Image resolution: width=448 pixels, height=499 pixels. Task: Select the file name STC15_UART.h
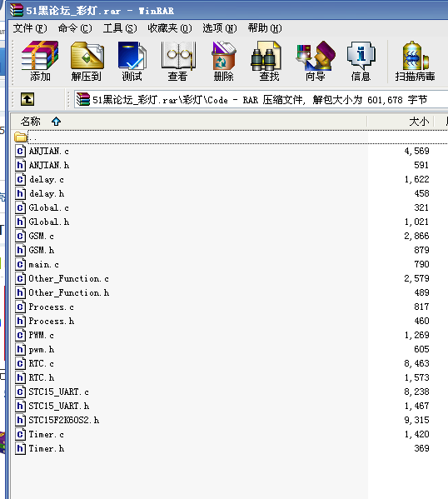59,406
